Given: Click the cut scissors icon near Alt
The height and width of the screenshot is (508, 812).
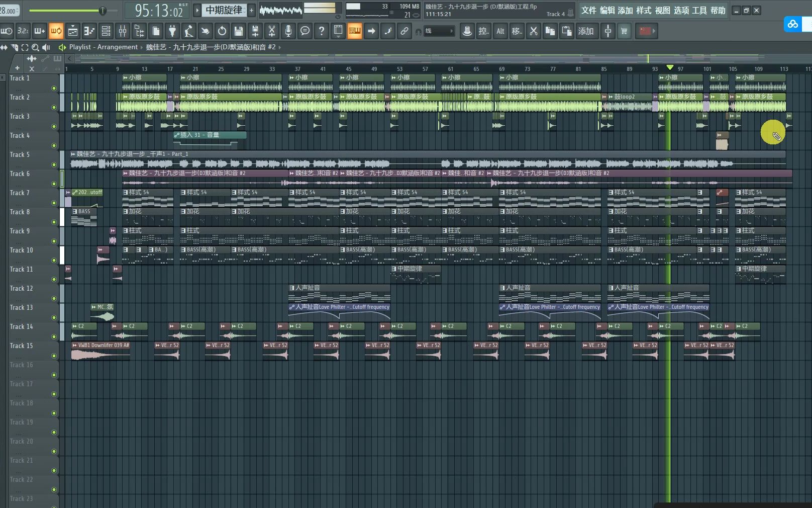Looking at the screenshot, I should (x=534, y=31).
